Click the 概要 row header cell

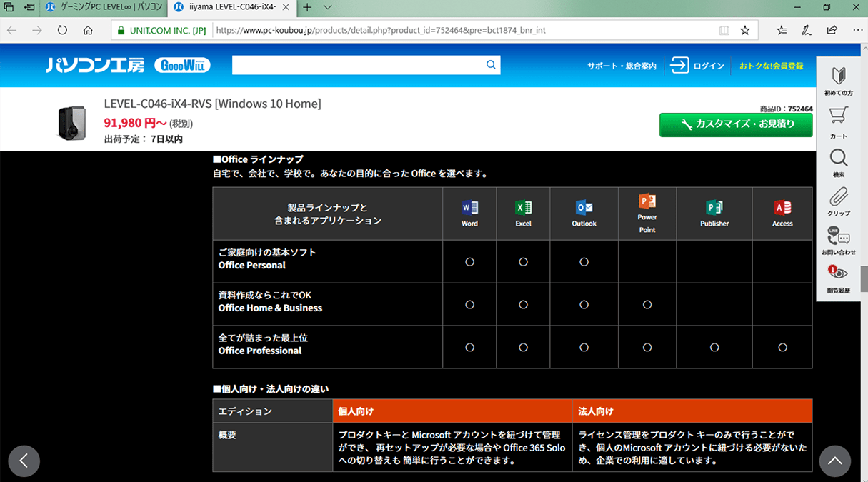273,447
